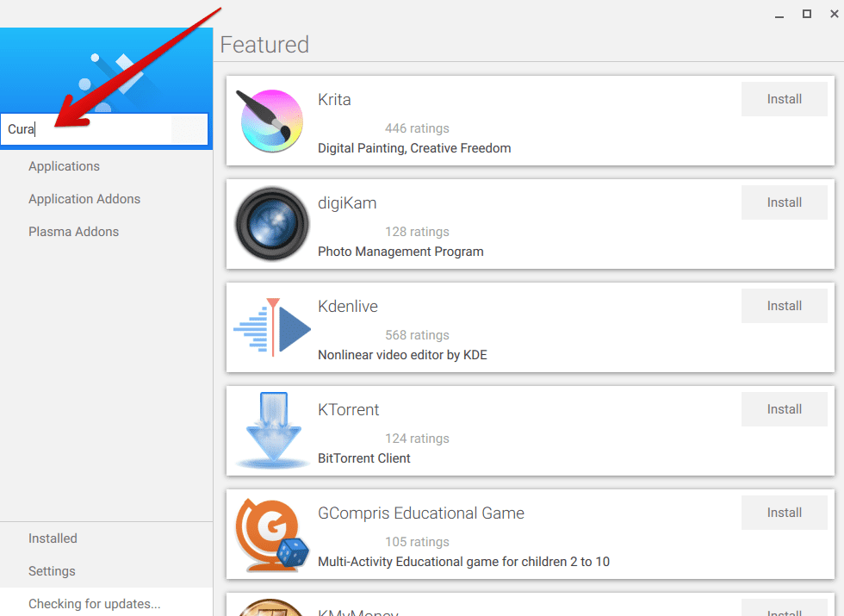Open the Applications category
This screenshot has width=844, height=616.
pos(106,166)
